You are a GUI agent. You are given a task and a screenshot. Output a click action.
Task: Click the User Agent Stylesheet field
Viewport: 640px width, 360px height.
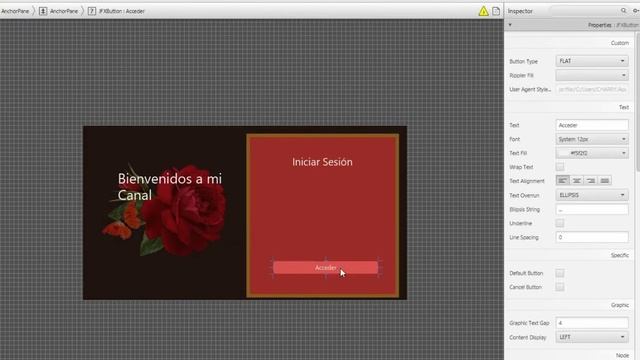pos(592,89)
